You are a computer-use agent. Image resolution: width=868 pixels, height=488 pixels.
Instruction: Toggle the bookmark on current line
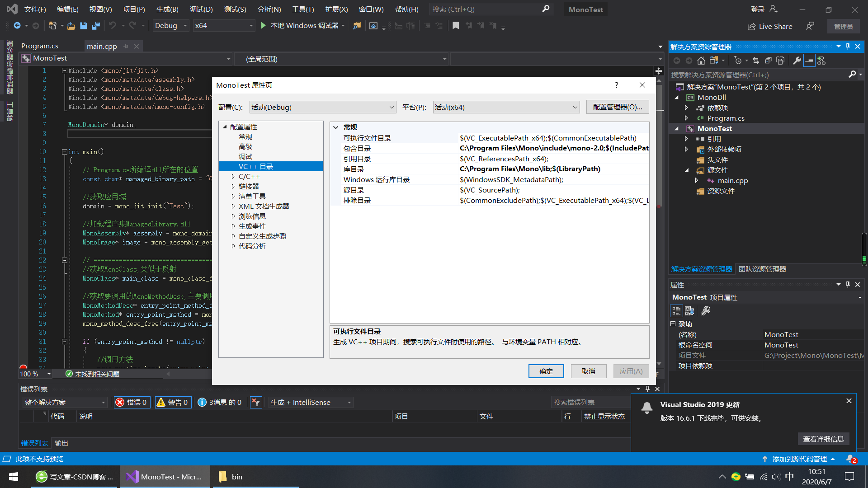[x=456, y=26]
